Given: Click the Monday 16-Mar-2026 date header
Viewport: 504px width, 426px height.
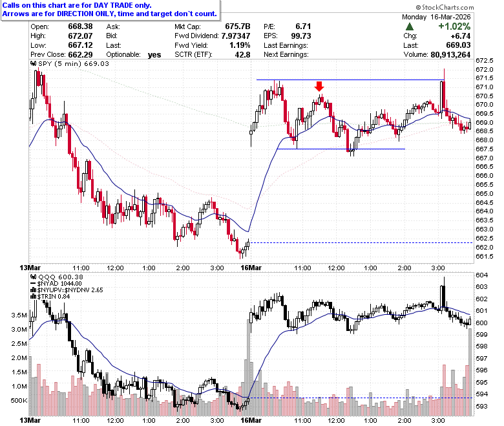Looking at the screenshot, I should pyautogui.click(x=436, y=17).
